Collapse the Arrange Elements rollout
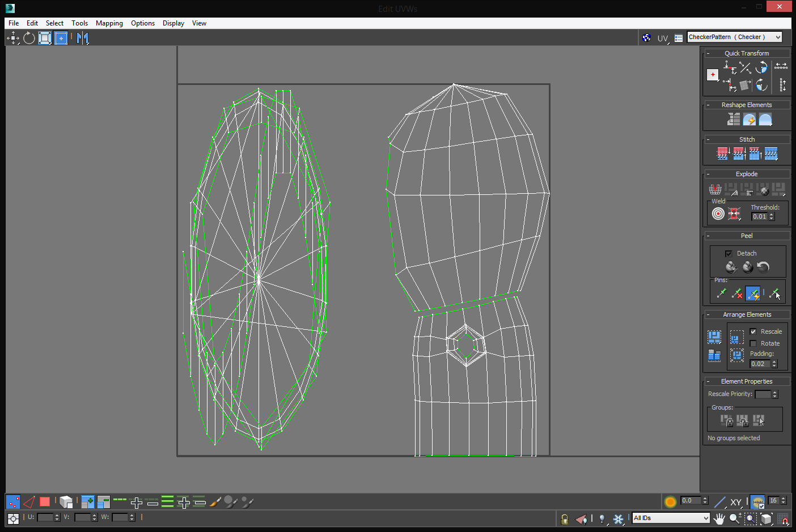 click(x=708, y=314)
